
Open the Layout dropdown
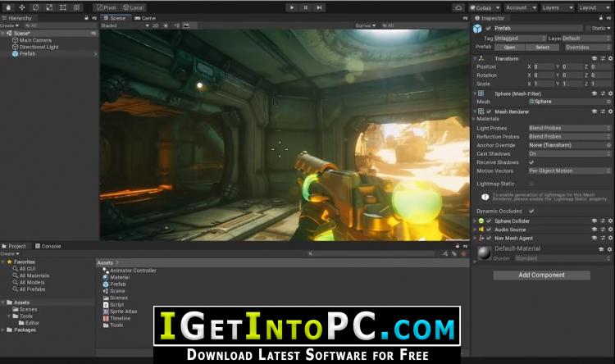(594, 7)
